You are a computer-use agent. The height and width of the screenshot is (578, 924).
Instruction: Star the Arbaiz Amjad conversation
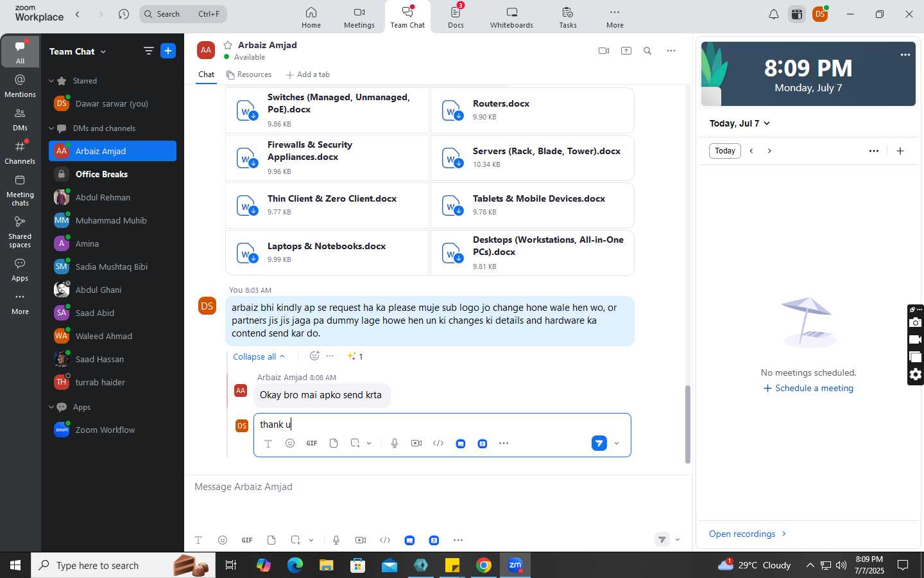[x=228, y=45]
